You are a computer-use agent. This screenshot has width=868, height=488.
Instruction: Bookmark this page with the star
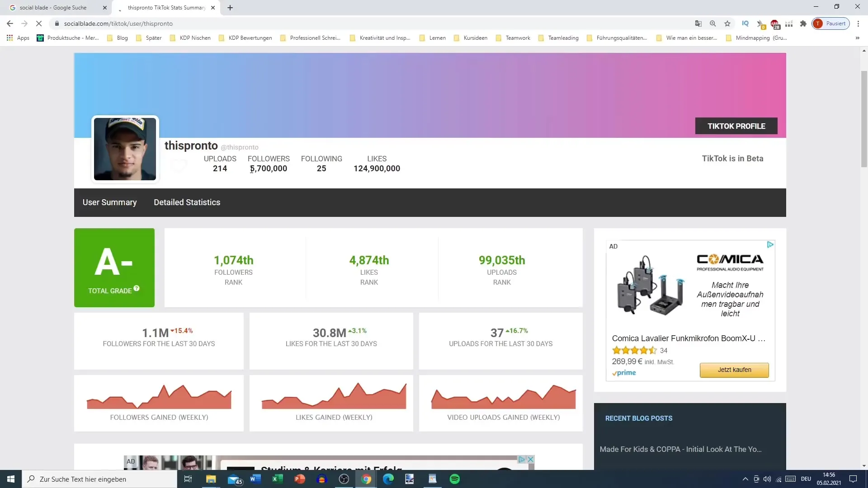click(727, 23)
